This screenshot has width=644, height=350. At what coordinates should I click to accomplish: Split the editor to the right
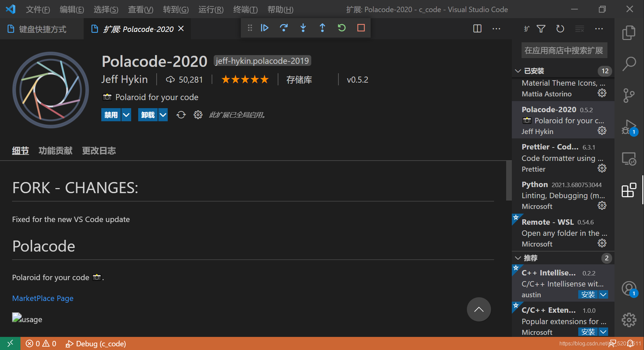point(477,29)
